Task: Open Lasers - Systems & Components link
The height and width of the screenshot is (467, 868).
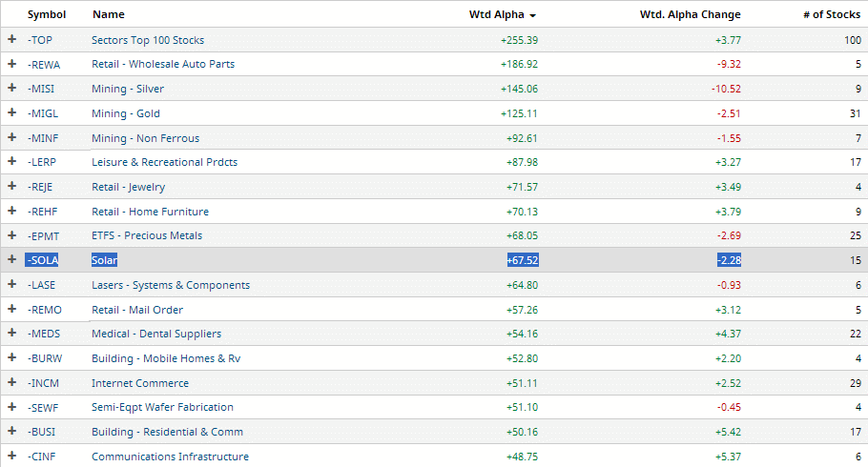Action: [171, 285]
